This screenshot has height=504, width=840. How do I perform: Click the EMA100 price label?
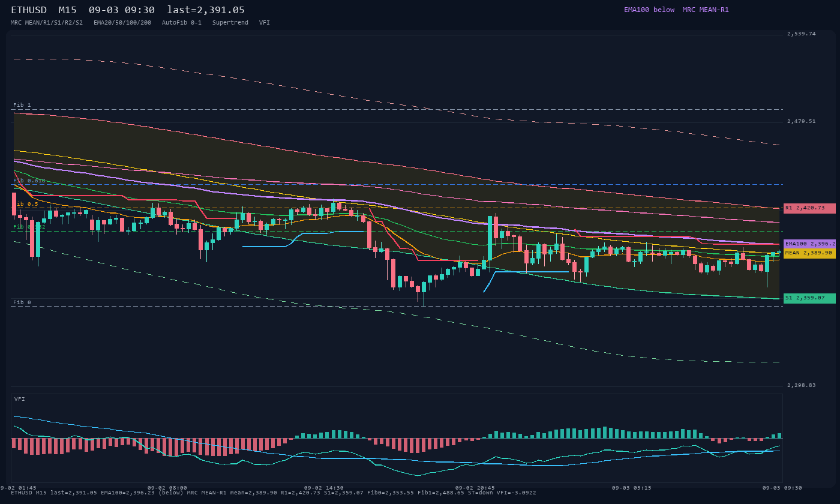pos(809,244)
